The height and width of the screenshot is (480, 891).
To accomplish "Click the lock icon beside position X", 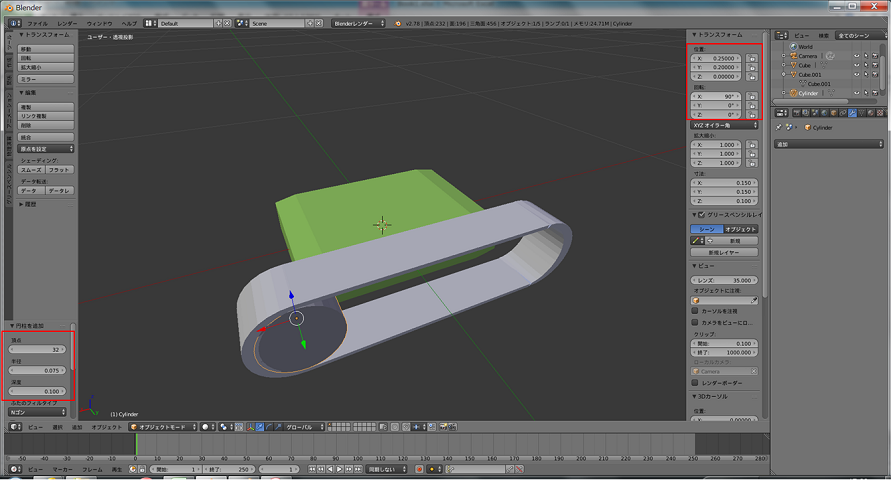I will [x=751, y=57].
